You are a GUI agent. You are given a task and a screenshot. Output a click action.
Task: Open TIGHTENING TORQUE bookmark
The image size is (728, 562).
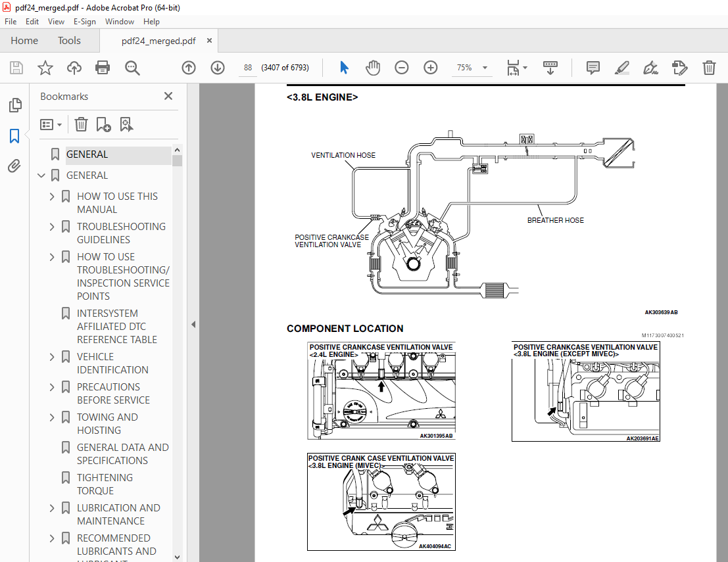coord(105,484)
